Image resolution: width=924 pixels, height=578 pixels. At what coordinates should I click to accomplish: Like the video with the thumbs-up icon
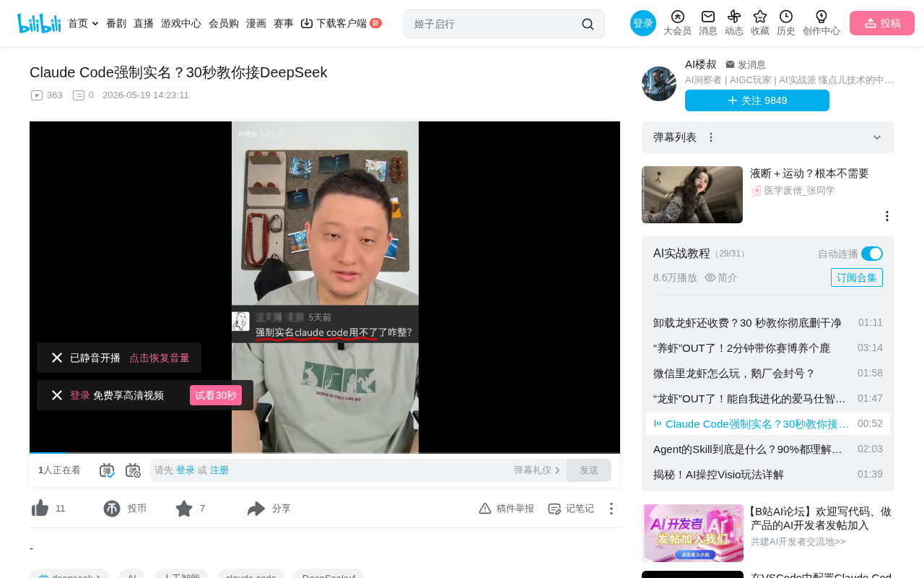[x=40, y=509]
